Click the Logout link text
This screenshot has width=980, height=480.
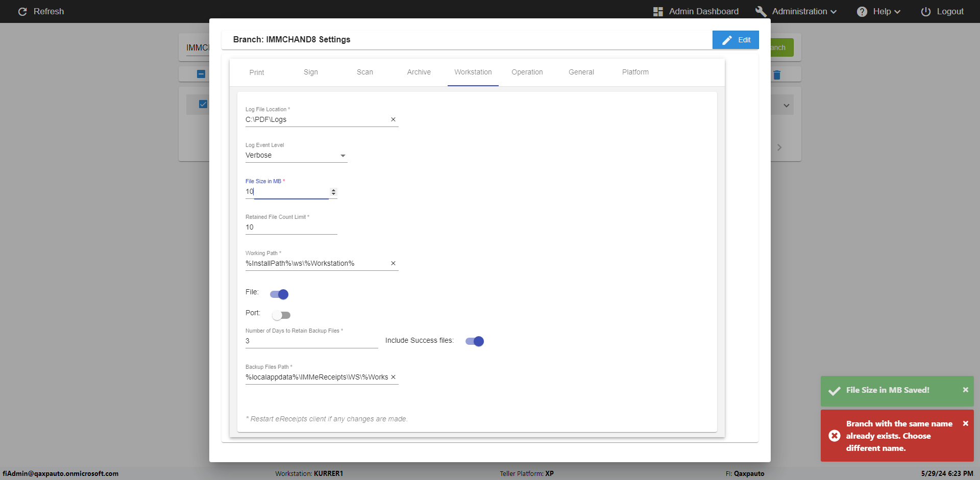tap(950, 11)
